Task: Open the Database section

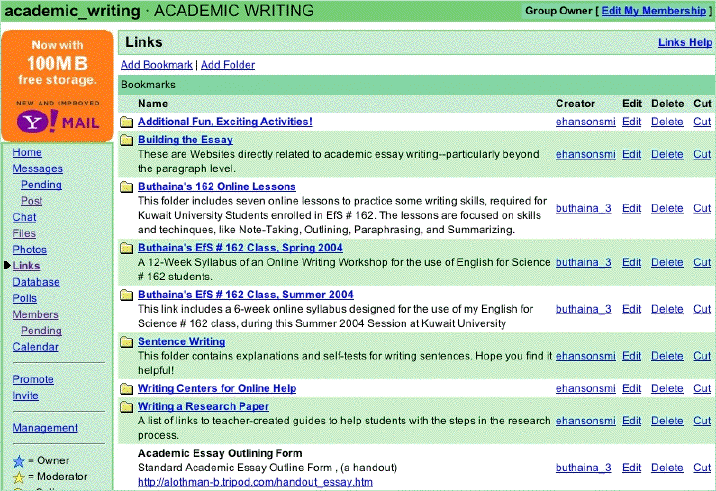Action: [x=36, y=282]
